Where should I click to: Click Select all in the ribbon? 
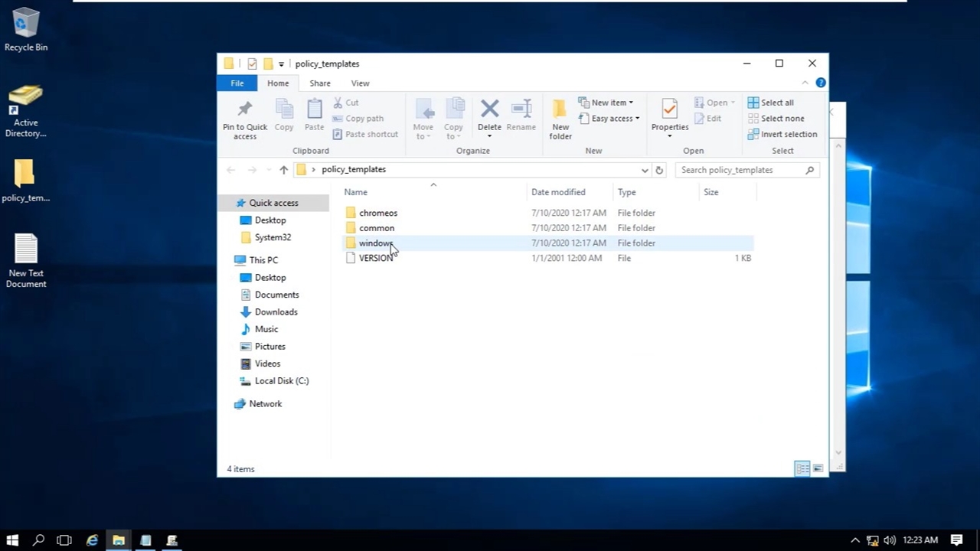[x=771, y=103]
